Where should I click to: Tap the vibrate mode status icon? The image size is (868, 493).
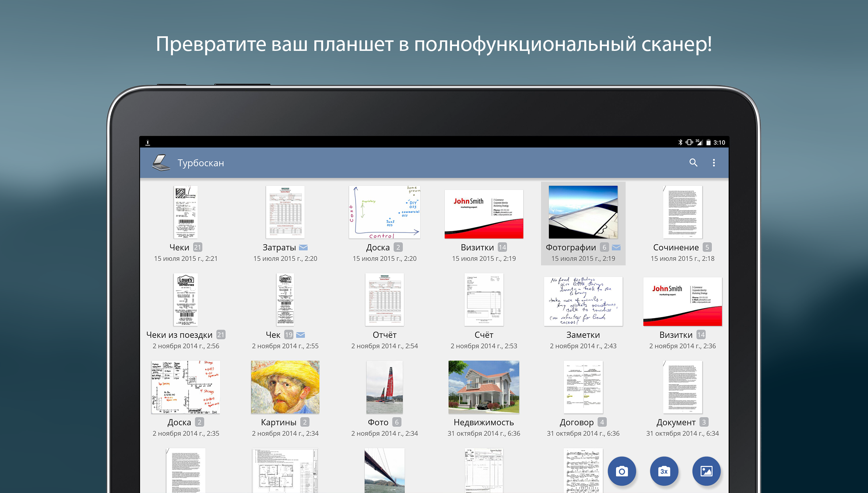[x=689, y=142]
